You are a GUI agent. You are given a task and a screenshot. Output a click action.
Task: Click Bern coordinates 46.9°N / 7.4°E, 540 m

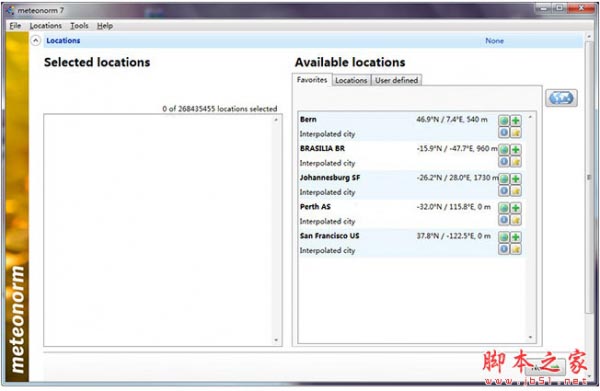tap(452, 119)
